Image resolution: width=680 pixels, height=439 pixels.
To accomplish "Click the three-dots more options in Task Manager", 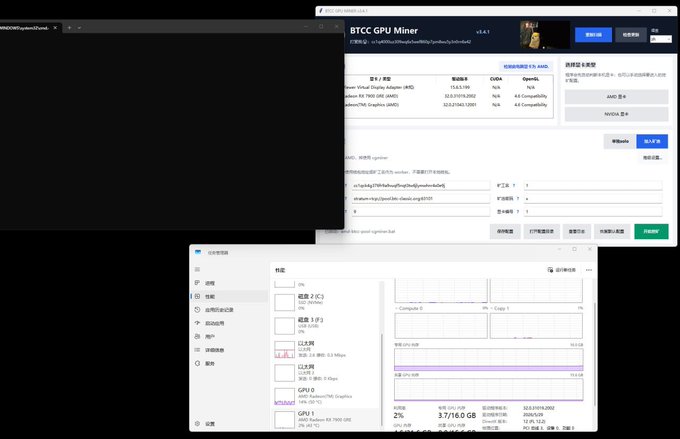I will tap(588, 270).
